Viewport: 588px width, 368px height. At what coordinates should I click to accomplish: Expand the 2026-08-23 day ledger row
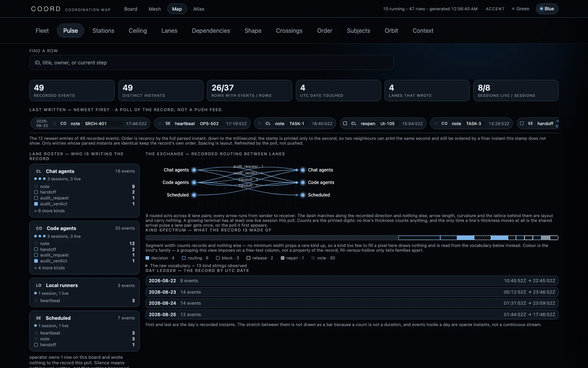[x=352, y=292]
